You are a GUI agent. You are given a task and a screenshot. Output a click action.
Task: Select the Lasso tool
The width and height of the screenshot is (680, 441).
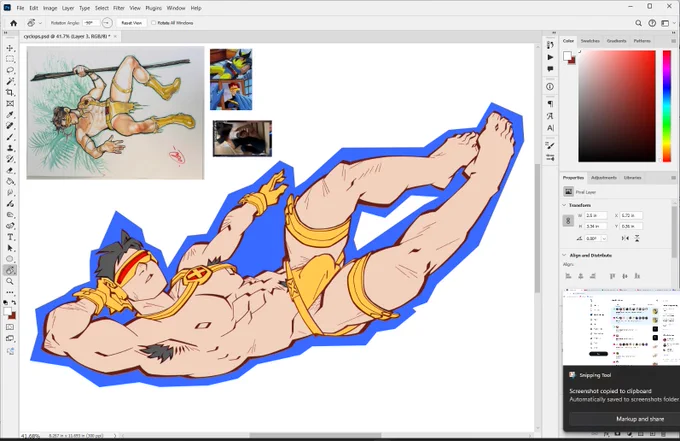point(10,70)
